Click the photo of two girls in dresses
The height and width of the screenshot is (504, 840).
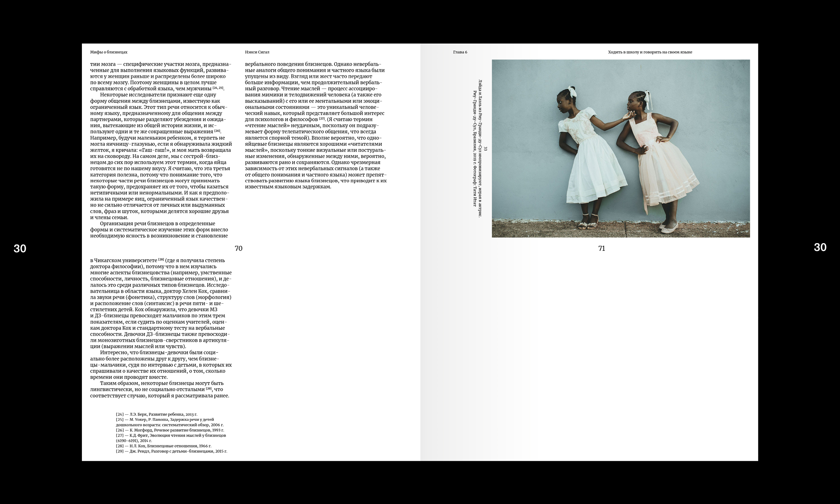point(621,148)
